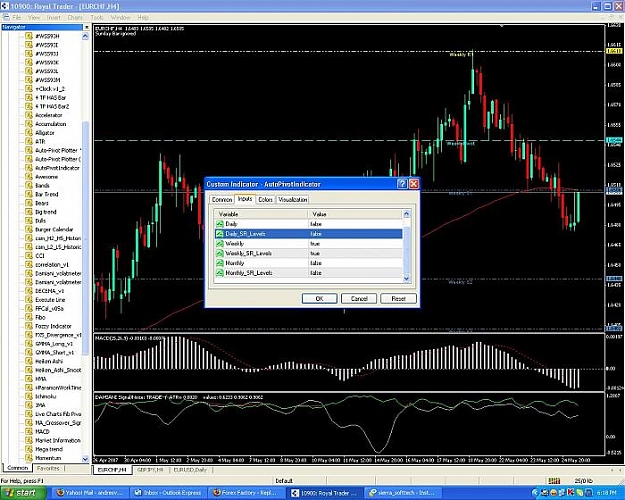Screen dimensions: 625x500
Task: Switch to the EURUSD,Daily chart tab
Action: pos(190,470)
